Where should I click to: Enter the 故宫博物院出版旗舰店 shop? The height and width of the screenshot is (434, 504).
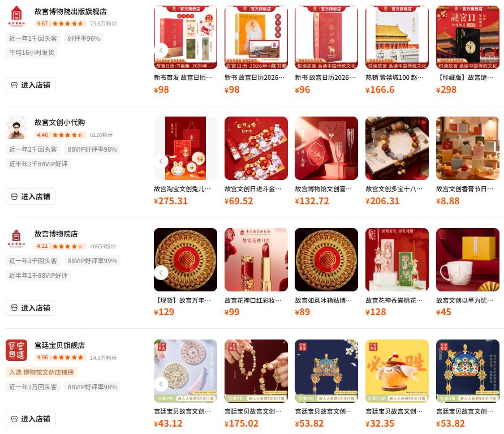click(31, 85)
